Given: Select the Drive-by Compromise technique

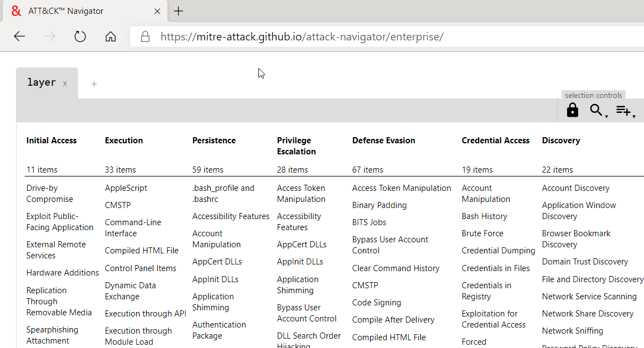Looking at the screenshot, I should 49,193.
